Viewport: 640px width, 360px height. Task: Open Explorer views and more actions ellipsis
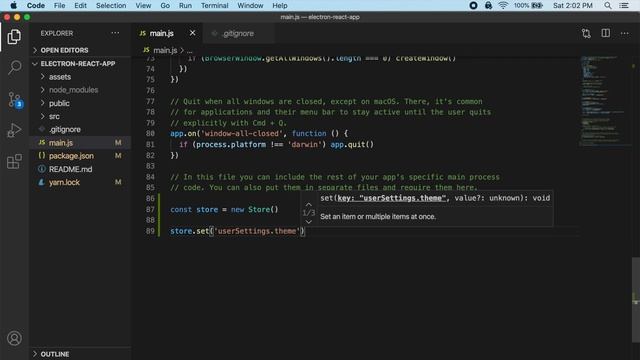tap(115, 33)
